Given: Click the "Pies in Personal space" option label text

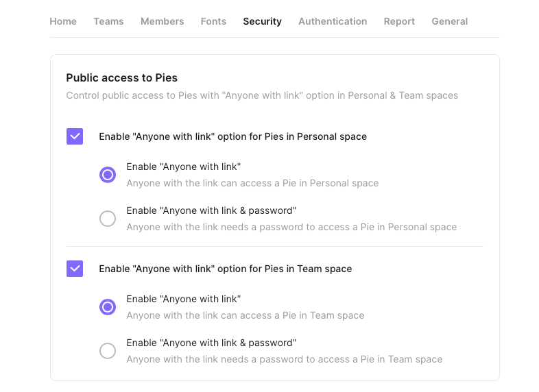Looking at the screenshot, I should pyautogui.click(x=232, y=136).
